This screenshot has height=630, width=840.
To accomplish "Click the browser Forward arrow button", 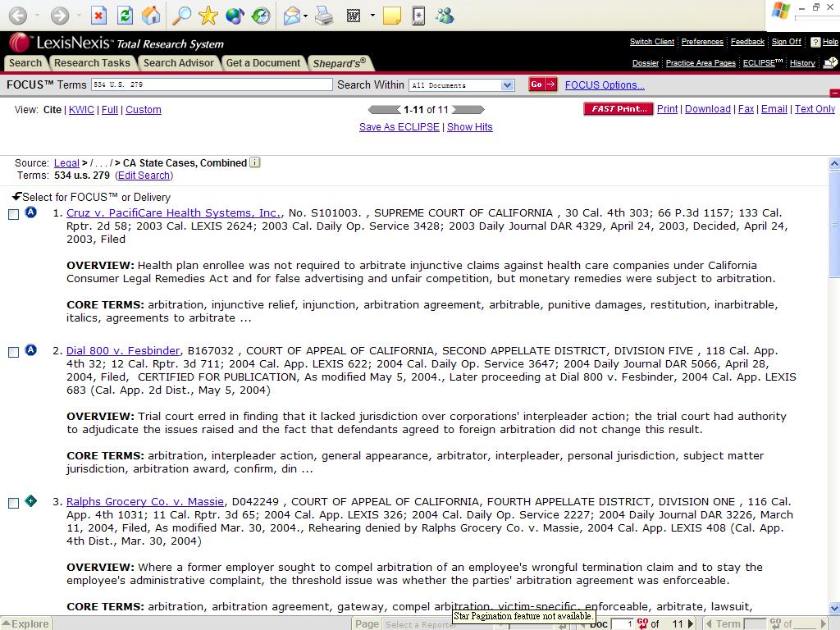I will [x=59, y=16].
